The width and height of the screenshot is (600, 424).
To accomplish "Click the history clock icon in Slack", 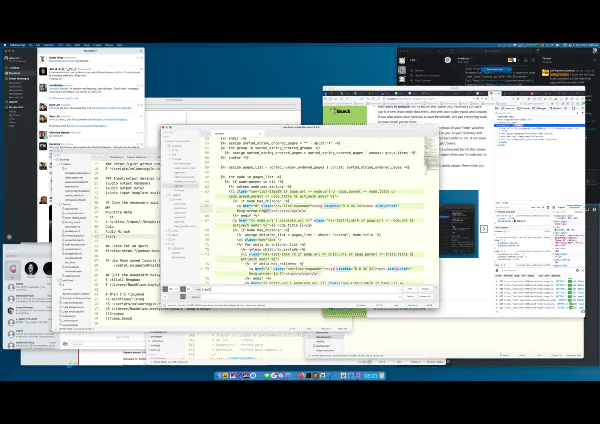I will [x=452, y=51].
